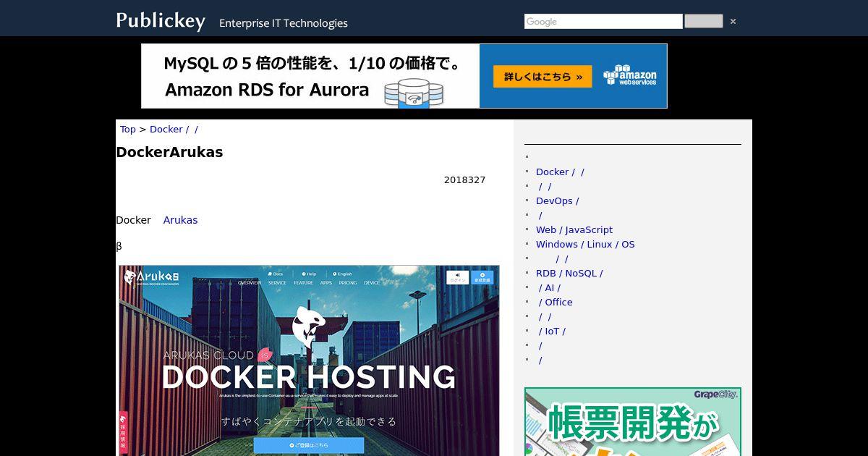Viewport: 868px width, 456px height.
Task: Open the AI sidebar category link
Action: point(550,287)
